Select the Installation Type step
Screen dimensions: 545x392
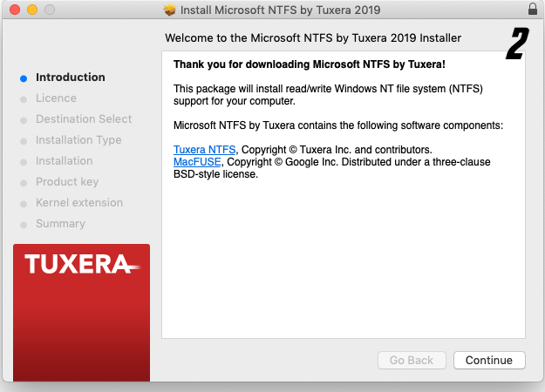pyautogui.click(x=78, y=140)
